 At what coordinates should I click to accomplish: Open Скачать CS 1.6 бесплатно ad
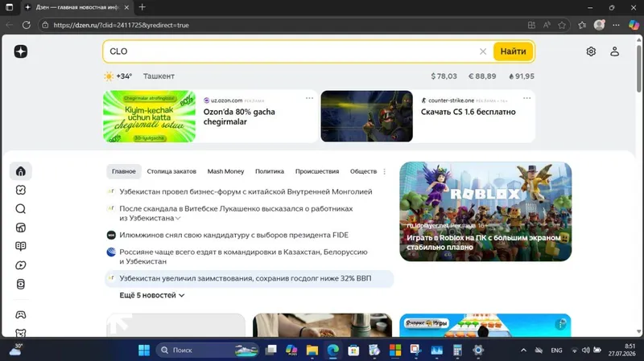(x=468, y=112)
